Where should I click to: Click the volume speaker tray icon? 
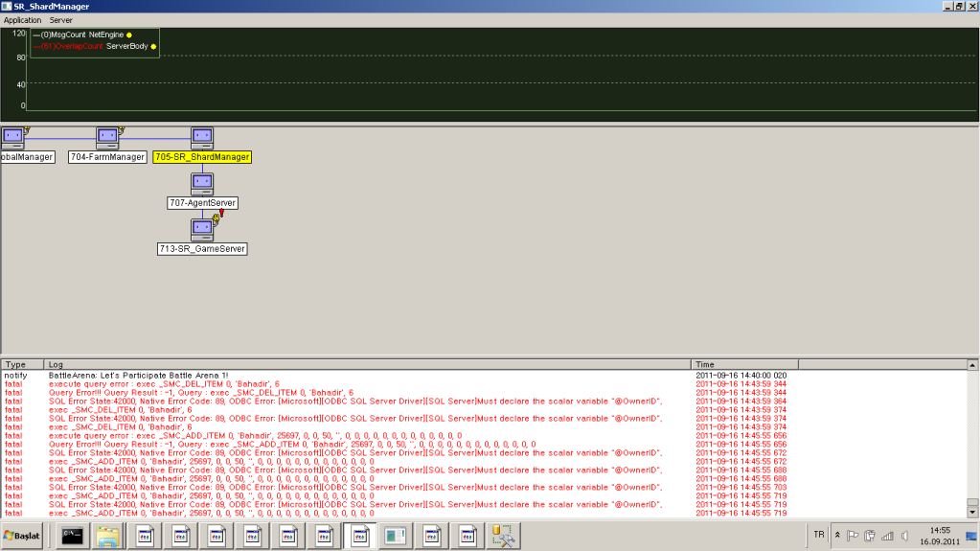point(904,535)
